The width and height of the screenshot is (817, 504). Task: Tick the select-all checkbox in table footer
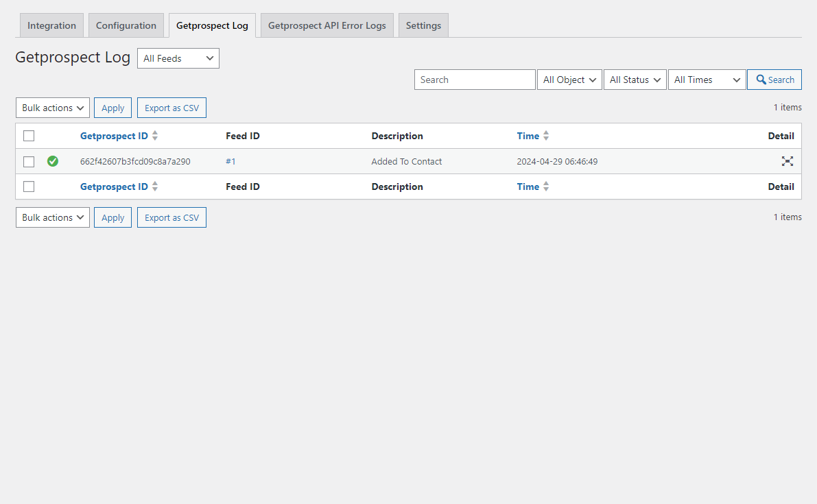coord(29,187)
